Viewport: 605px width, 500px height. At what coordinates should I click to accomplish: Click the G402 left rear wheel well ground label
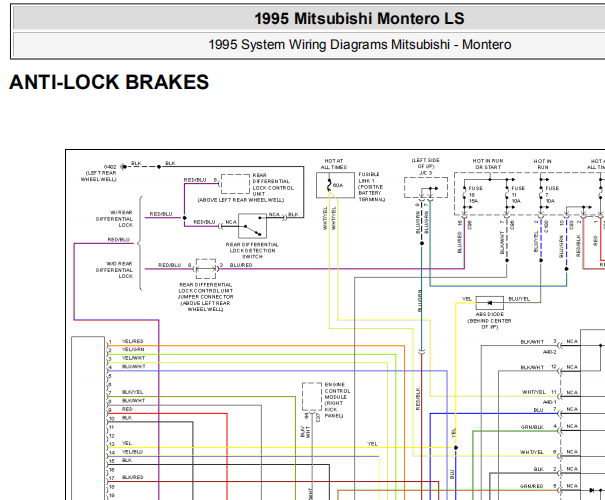point(99,173)
